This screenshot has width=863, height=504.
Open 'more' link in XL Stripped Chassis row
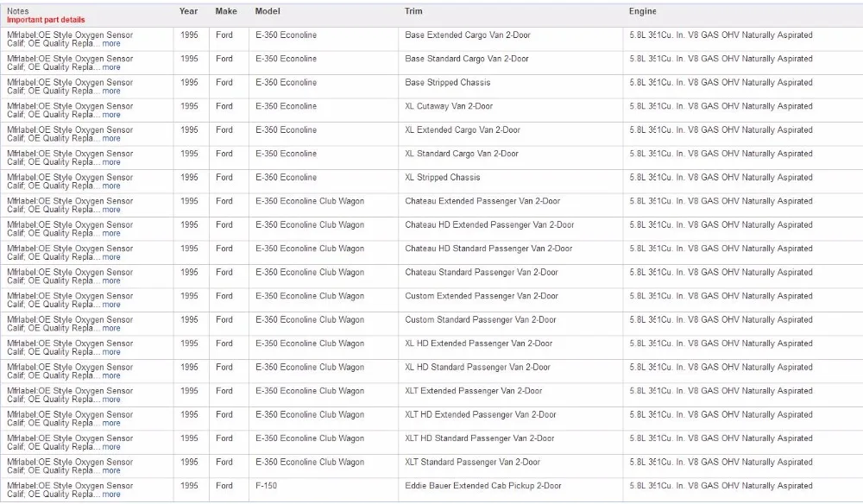point(111,186)
